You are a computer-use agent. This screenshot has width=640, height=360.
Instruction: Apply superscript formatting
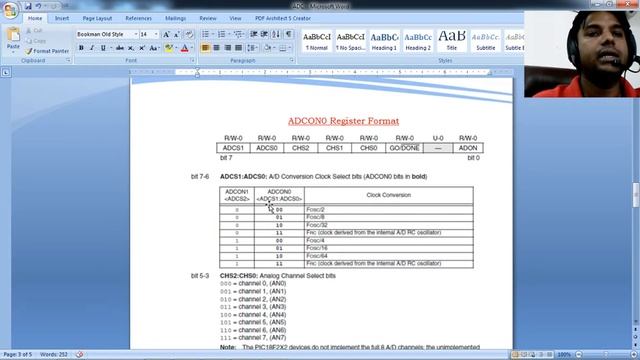(142, 48)
